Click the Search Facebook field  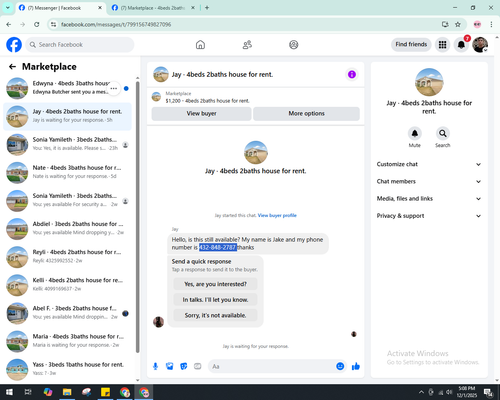click(80, 45)
